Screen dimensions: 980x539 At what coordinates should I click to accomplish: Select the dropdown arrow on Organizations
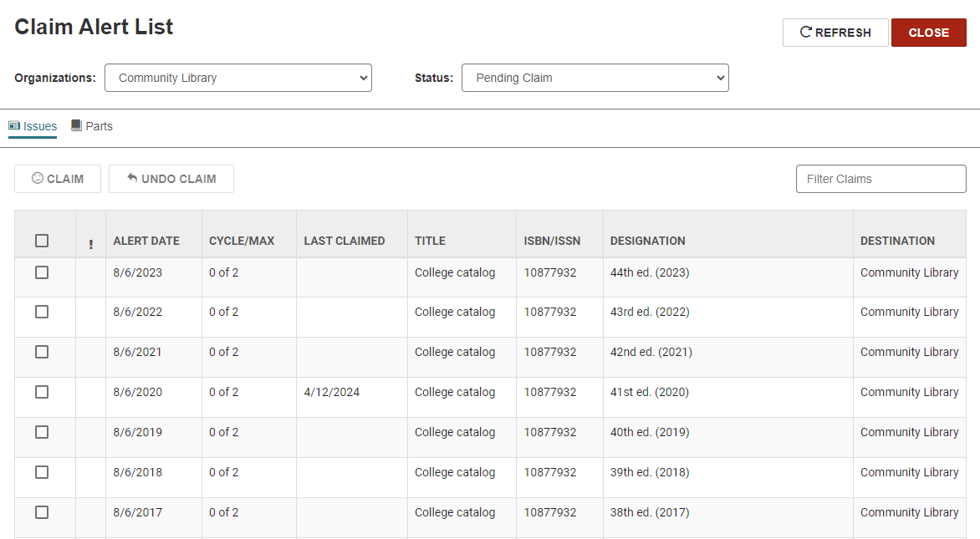[x=361, y=77]
